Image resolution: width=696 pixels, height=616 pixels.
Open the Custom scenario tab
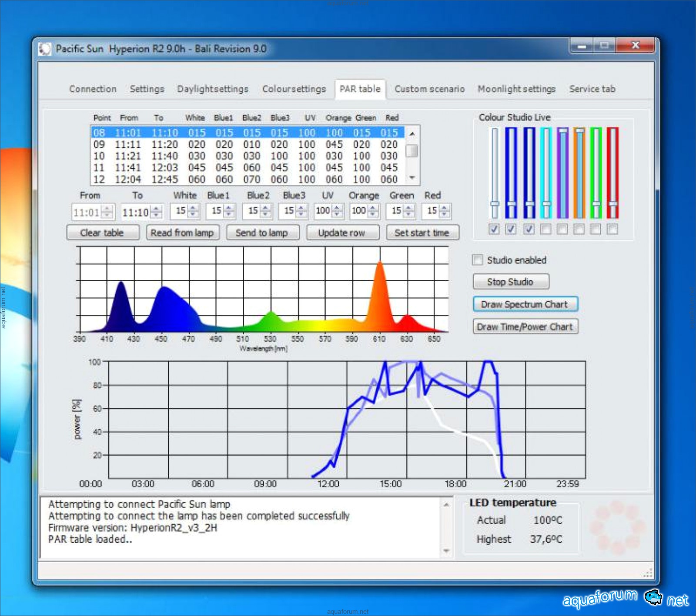point(429,89)
